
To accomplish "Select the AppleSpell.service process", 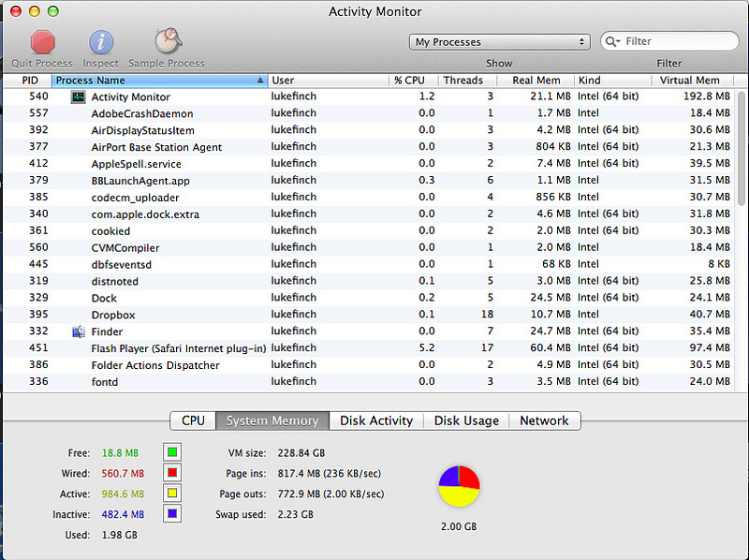I will [x=368, y=164].
